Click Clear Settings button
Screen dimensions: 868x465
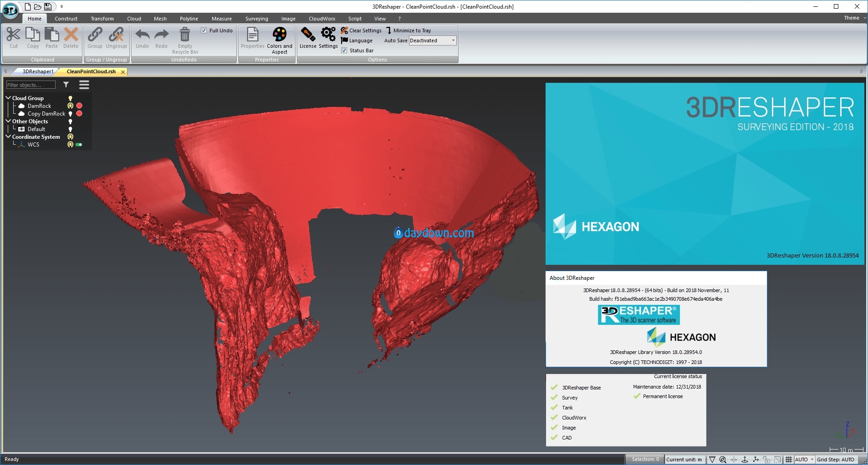361,30
